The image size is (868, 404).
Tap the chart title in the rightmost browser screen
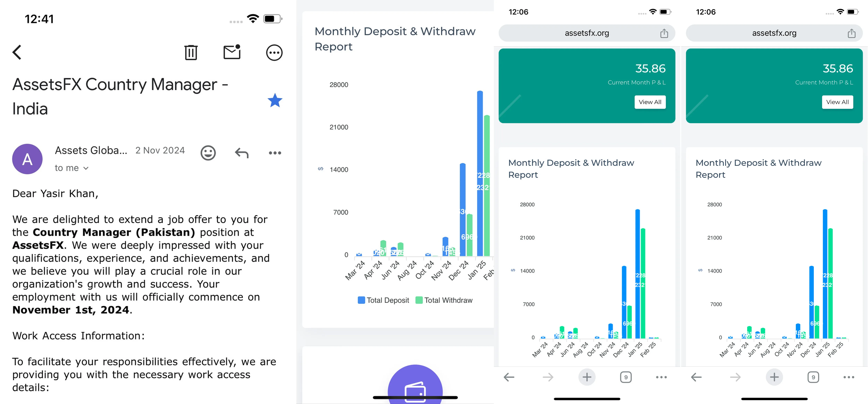click(x=758, y=169)
